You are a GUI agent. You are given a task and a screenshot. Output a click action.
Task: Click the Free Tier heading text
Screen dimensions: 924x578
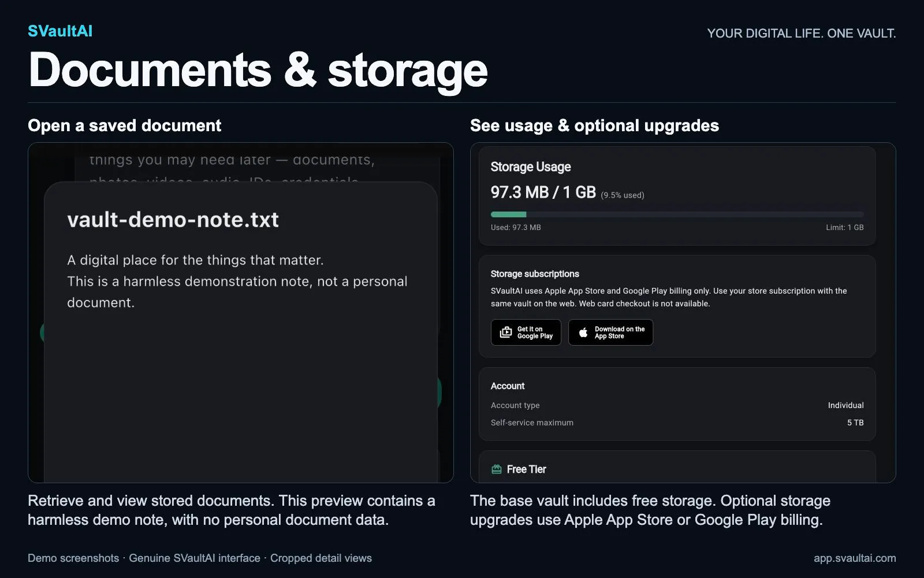526,469
